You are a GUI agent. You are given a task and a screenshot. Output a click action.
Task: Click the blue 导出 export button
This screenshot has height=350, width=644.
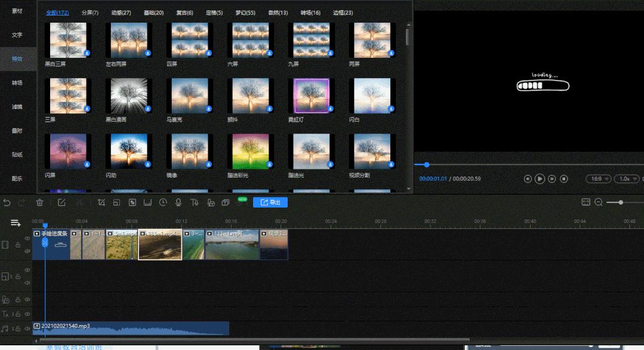click(x=270, y=202)
